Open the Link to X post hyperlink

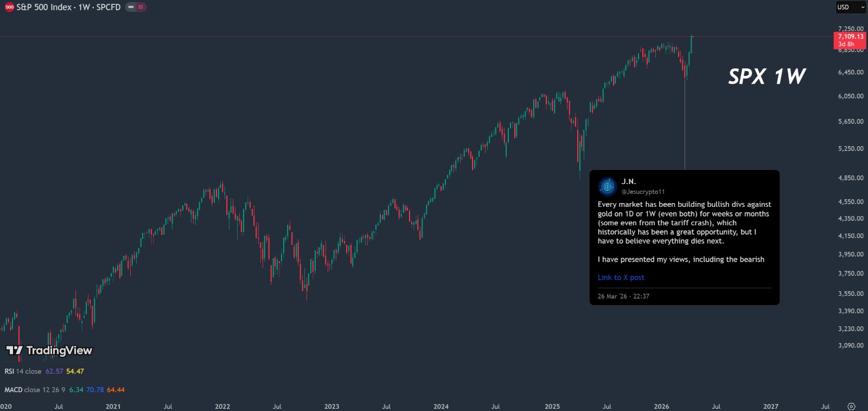click(x=621, y=277)
